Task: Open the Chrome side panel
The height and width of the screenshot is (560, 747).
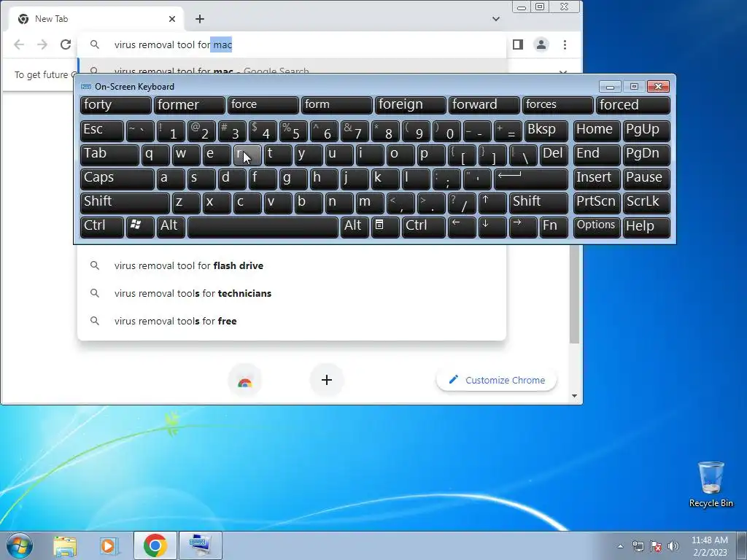Action: 518,44
